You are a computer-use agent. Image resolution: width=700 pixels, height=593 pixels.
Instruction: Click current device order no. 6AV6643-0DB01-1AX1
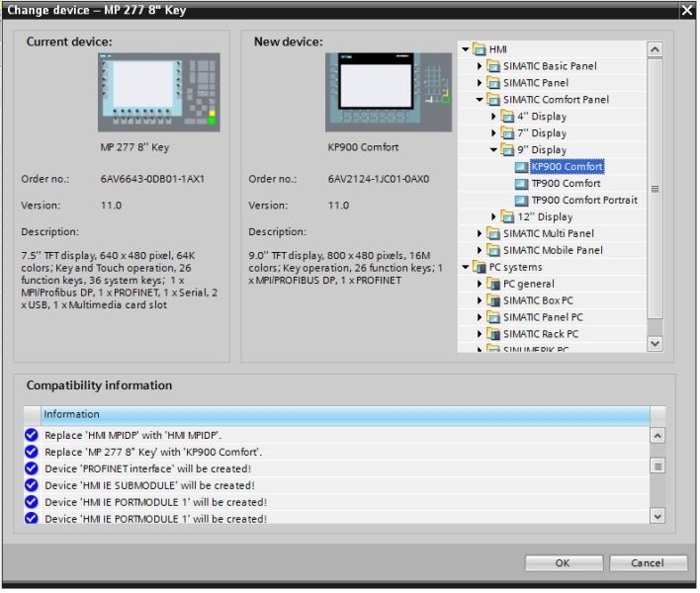click(x=153, y=180)
